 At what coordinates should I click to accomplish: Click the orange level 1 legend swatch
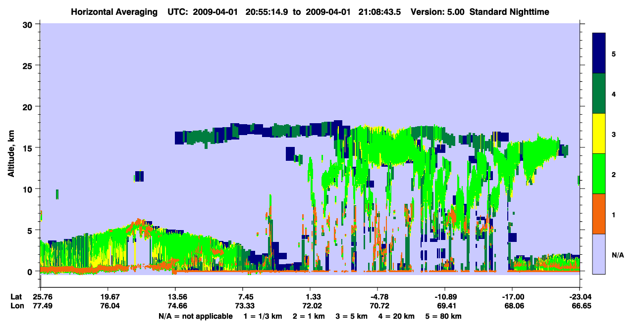click(x=599, y=214)
